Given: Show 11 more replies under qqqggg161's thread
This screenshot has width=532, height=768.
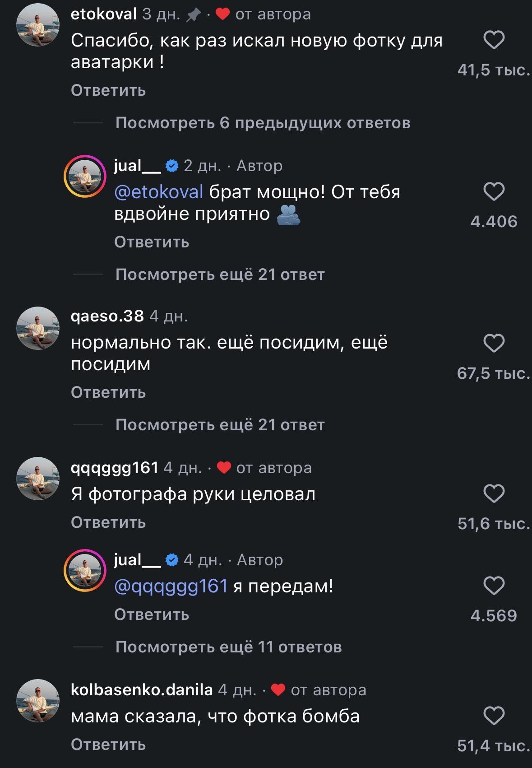Looking at the screenshot, I should click(x=228, y=647).
